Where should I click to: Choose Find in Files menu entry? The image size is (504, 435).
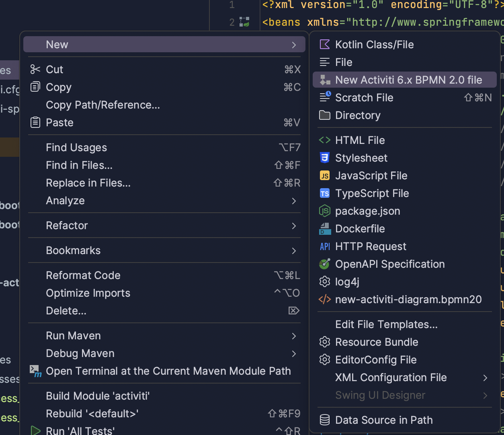164,165
